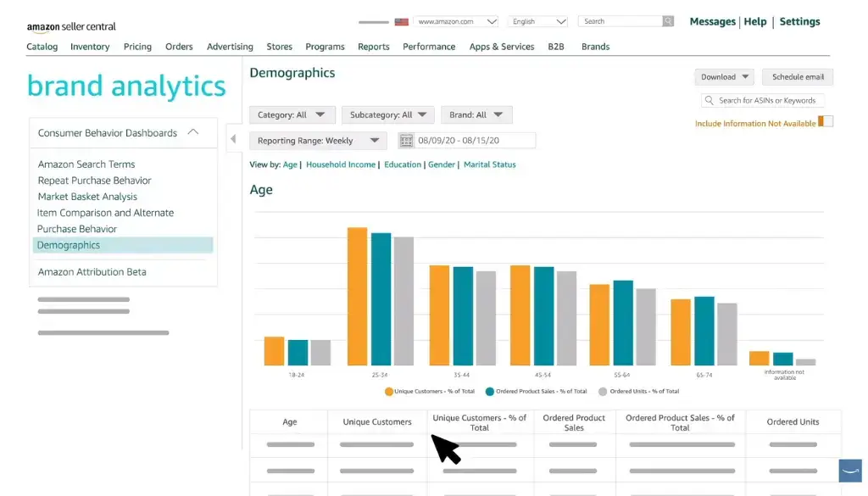Image resolution: width=868 pixels, height=496 pixels.
Task: Open the Reports menu
Action: point(374,47)
